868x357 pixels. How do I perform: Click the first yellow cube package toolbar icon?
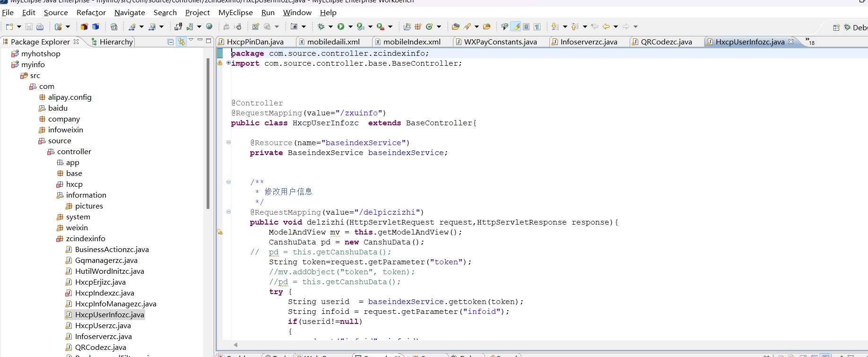84,27
